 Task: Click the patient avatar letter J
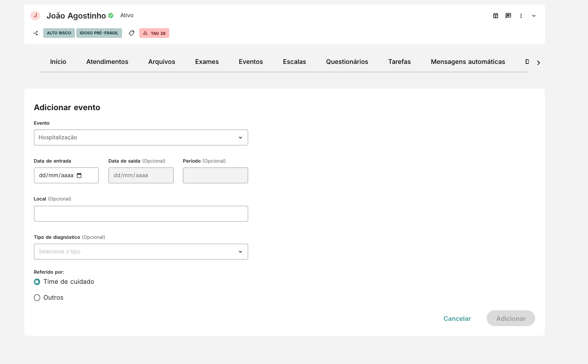tap(35, 15)
